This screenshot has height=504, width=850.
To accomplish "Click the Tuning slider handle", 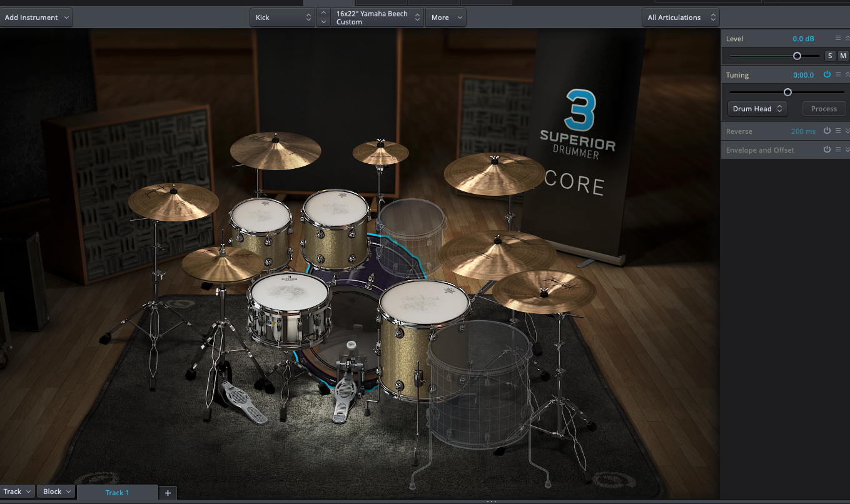I will [787, 92].
